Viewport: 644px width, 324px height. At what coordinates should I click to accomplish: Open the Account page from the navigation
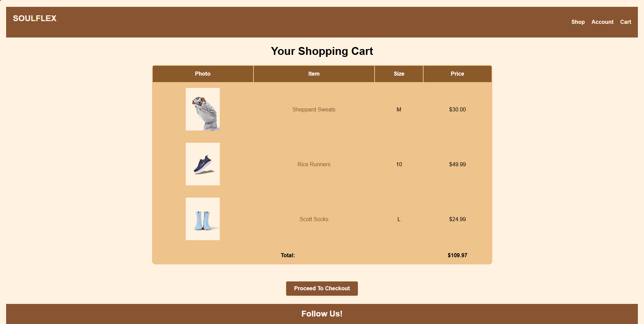[x=602, y=22]
